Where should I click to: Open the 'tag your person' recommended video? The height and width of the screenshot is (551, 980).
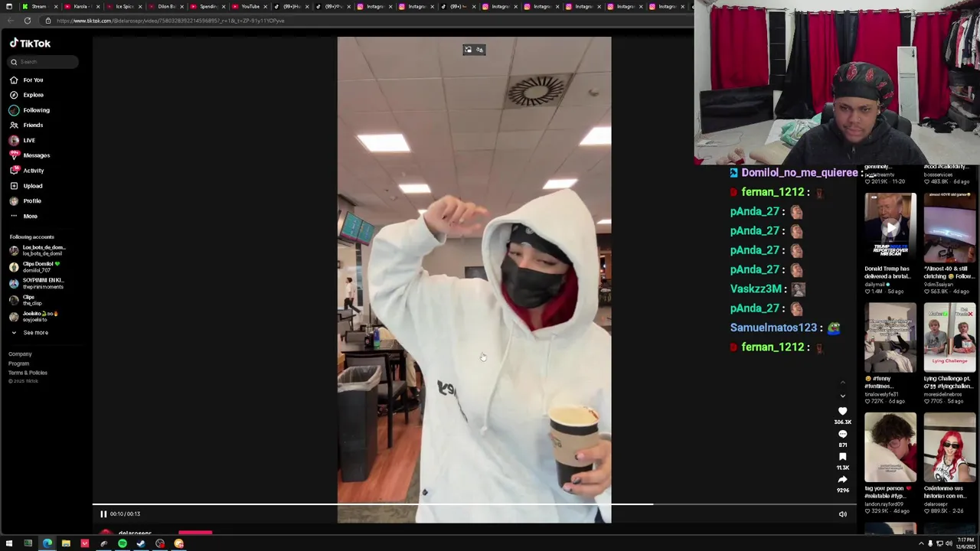(x=890, y=448)
